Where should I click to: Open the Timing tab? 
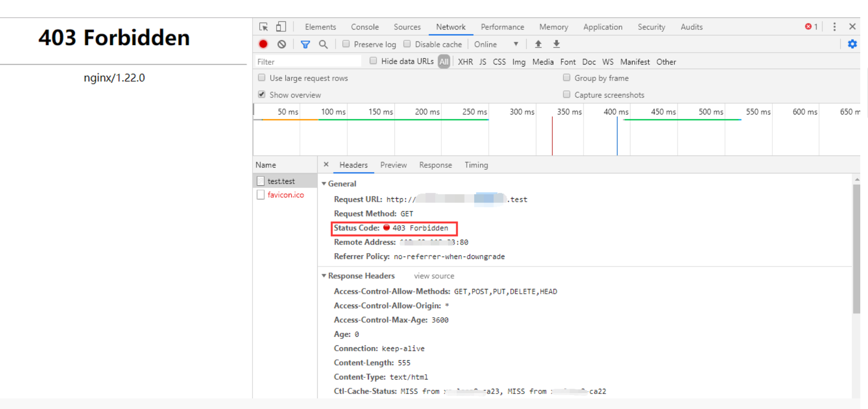coord(476,165)
